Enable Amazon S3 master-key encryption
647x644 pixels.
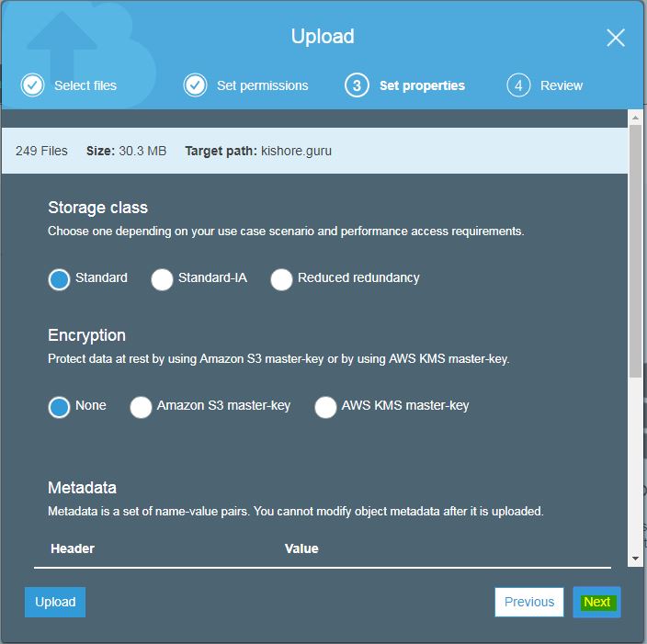coord(141,407)
